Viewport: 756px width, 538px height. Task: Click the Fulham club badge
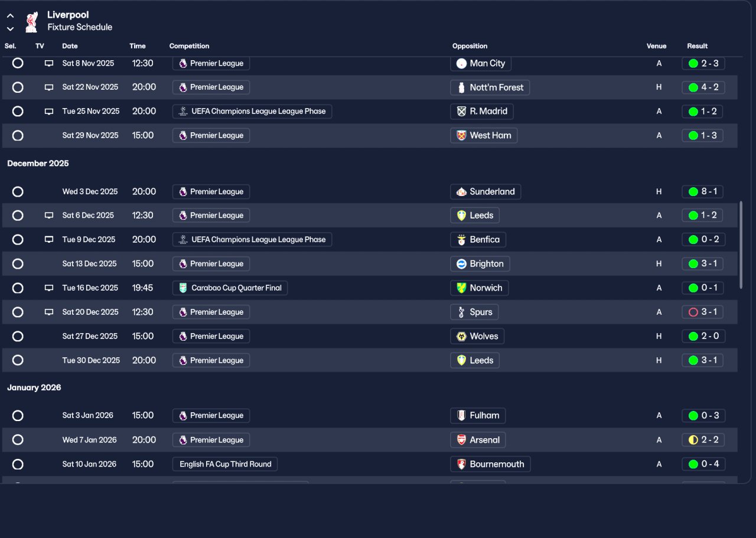pos(462,415)
